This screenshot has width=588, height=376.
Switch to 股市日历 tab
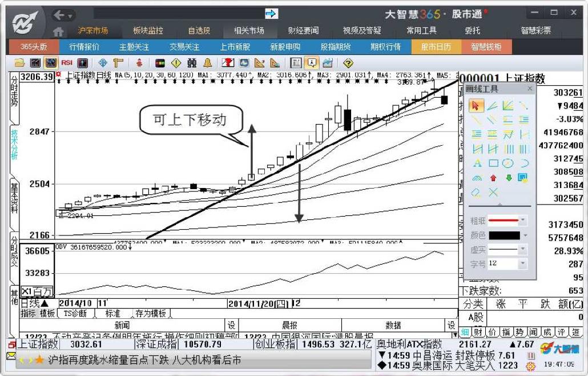436,47
